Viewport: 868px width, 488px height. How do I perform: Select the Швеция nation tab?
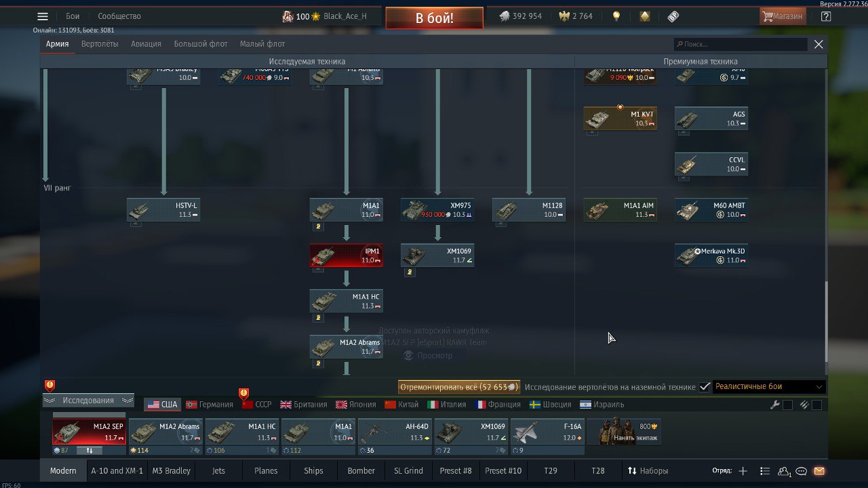[550, 405]
